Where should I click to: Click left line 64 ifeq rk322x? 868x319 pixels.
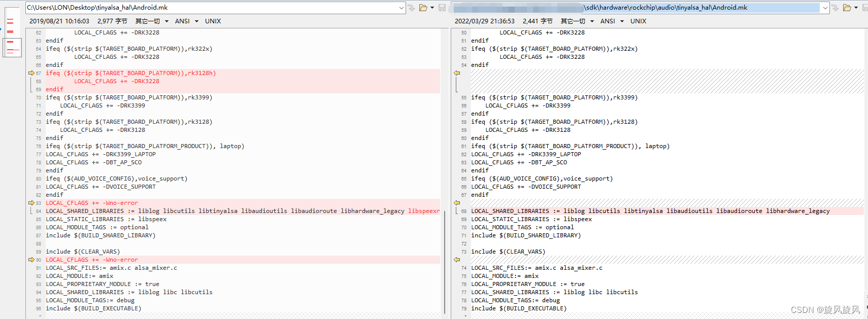(129, 49)
